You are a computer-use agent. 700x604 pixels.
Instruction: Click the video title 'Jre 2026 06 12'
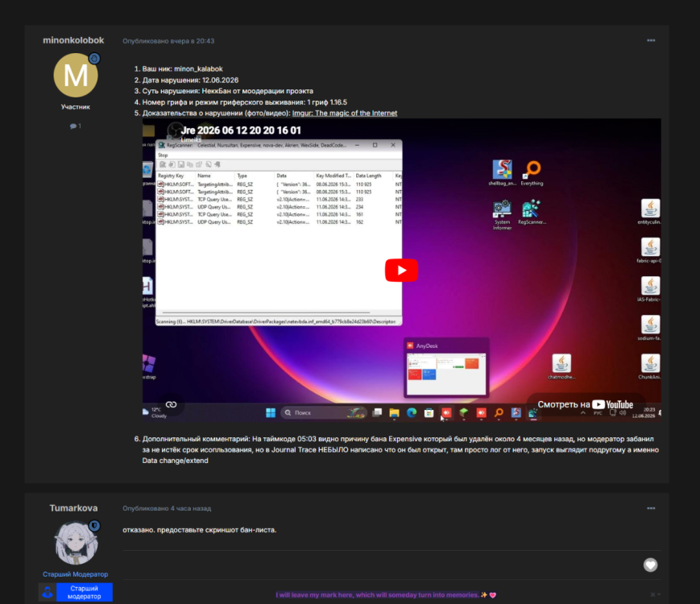point(241,130)
